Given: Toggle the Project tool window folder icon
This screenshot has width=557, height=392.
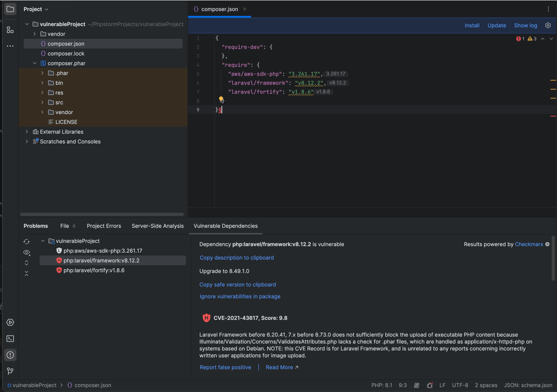Looking at the screenshot, I should [x=10, y=9].
